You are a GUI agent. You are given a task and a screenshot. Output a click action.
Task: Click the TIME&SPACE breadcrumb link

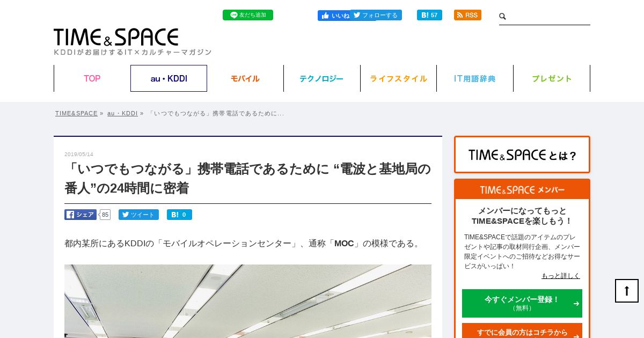tap(76, 113)
